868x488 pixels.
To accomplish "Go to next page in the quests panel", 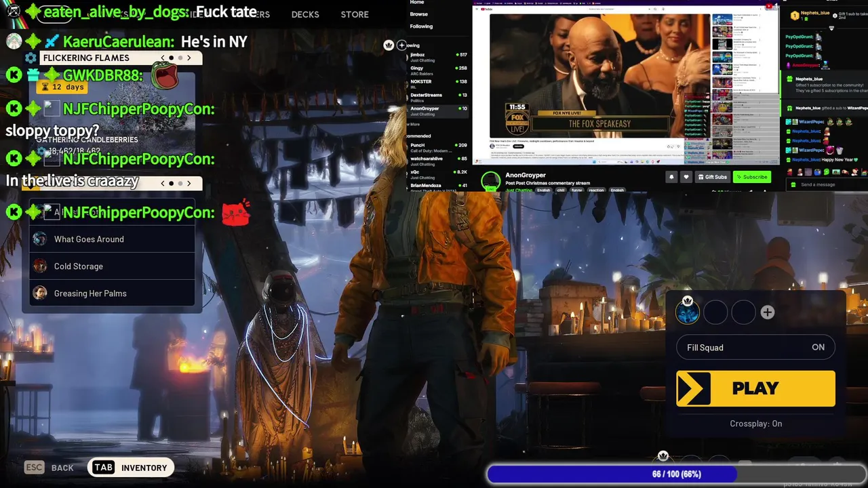I will [x=189, y=183].
